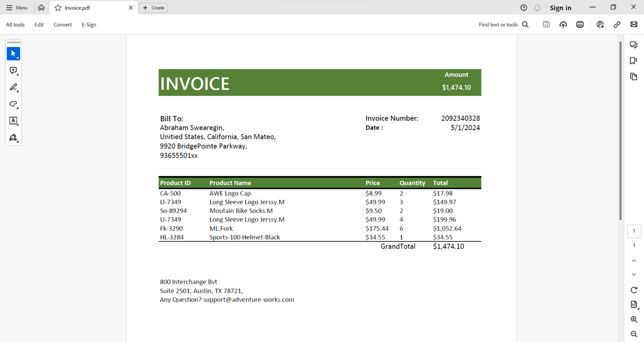This screenshot has width=644, height=342.
Task: Select the Highlight tool
Action: (13, 87)
